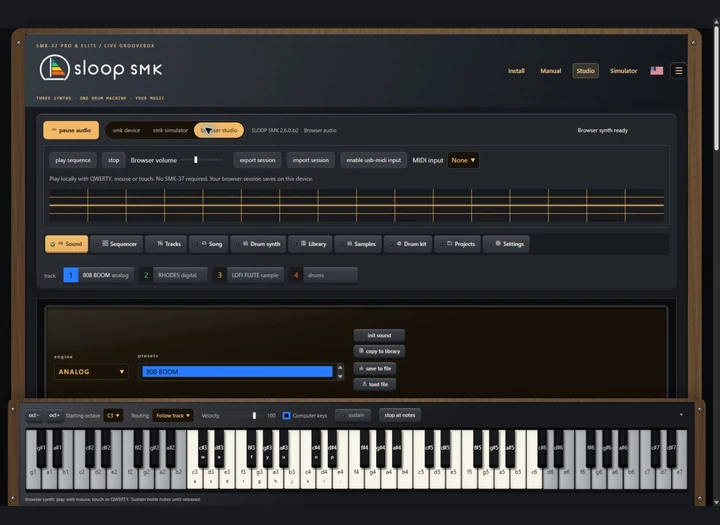Select track 3 LOFI FLUTE sample
This screenshot has width=720, height=525.
[x=248, y=275]
